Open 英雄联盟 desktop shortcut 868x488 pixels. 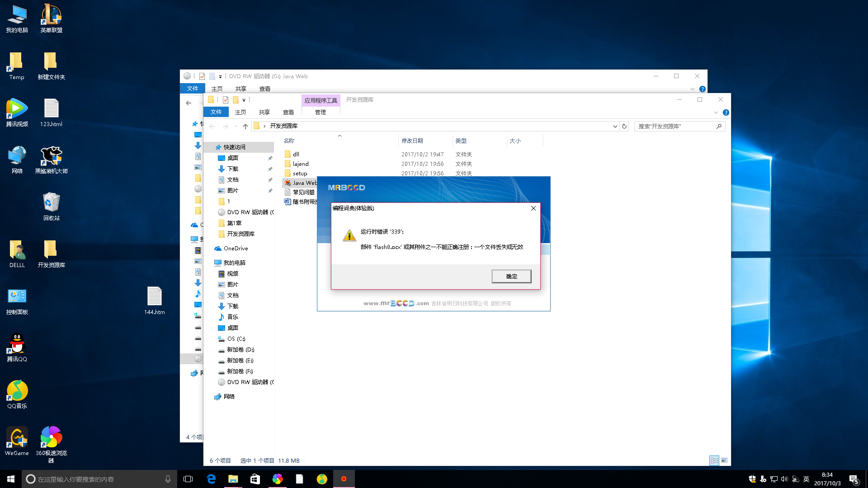(52, 19)
